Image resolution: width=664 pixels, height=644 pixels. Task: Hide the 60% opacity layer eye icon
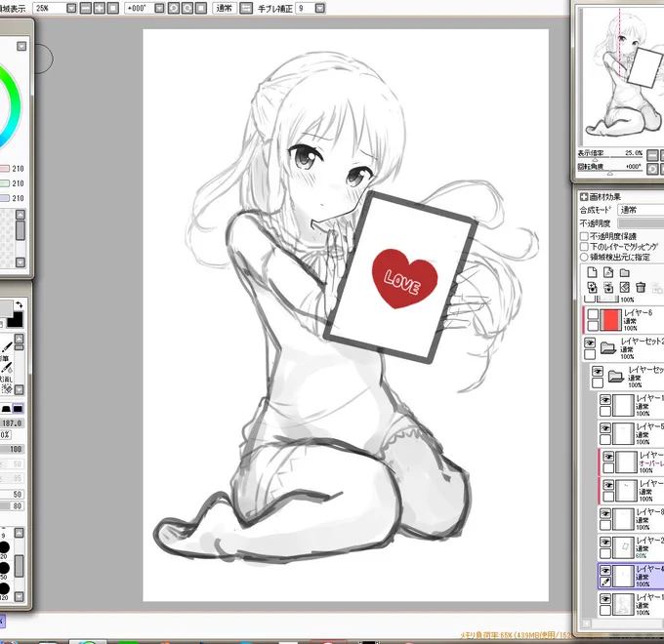tap(605, 542)
